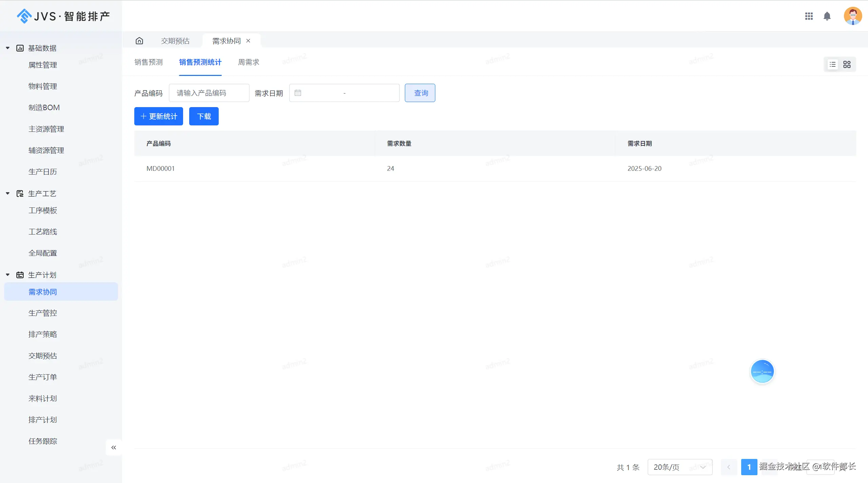This screenshot has width=868, height=483.
Task: Click the calendar icon in date range field
Action: (x=298, y=93)
